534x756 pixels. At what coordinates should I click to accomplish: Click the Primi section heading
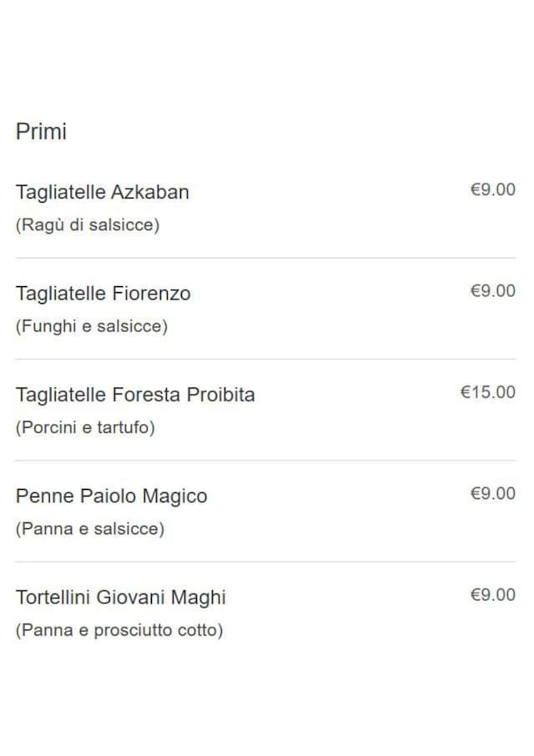click(41, 132)
